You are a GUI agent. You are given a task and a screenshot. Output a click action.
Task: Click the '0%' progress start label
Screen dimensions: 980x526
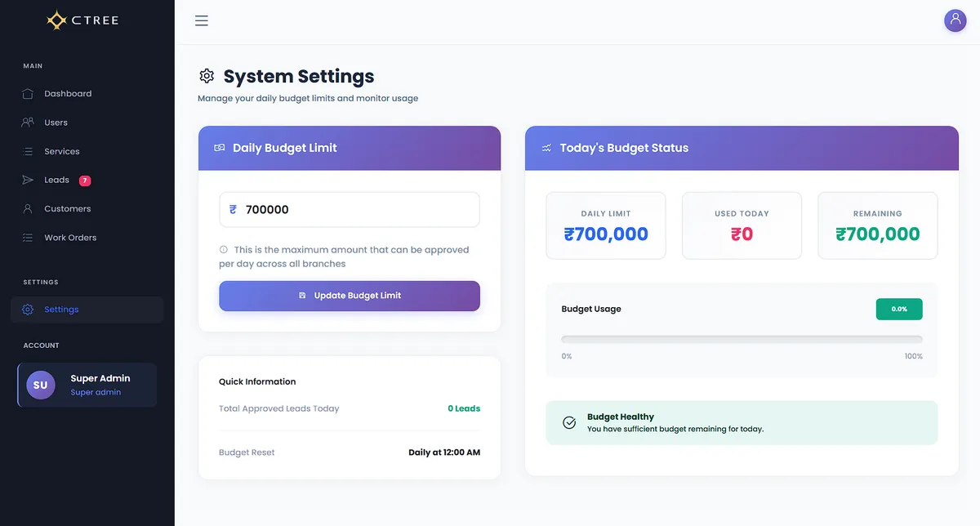567,356
